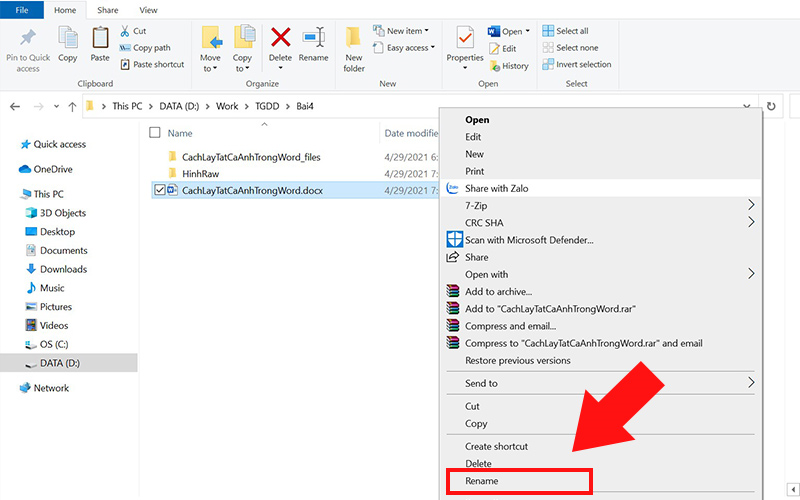Viewport: 800px width, 500px height.
Task: Open the recent locations dropdown arrow
Action: click(x=56, y=107)
